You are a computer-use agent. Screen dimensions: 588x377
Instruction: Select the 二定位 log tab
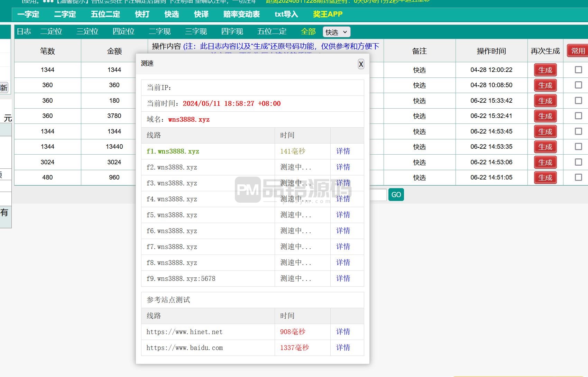point(51,31)
